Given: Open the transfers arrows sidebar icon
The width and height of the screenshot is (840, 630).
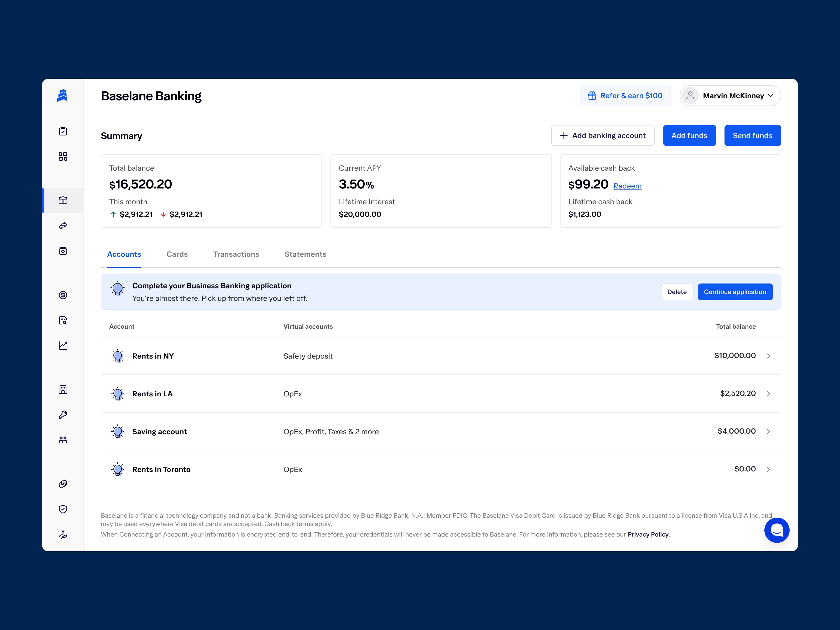Looking at the screenshot, I should [x=63, y=225].
